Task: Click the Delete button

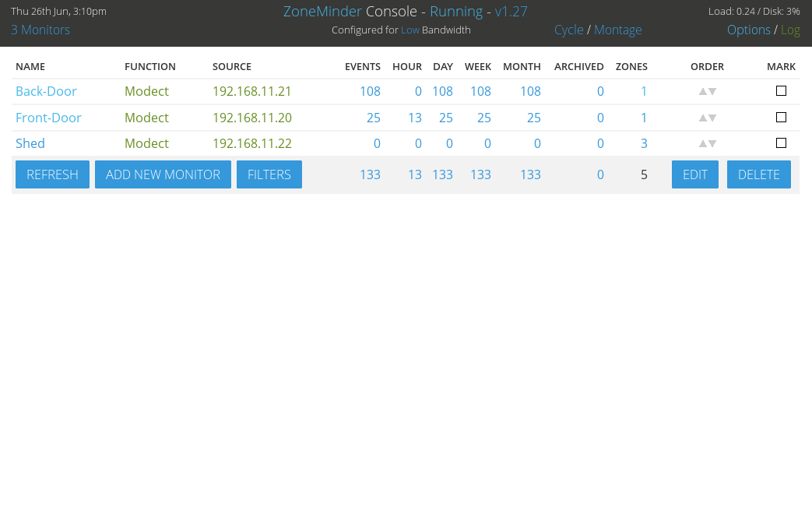Action: (x=758, y=174)
